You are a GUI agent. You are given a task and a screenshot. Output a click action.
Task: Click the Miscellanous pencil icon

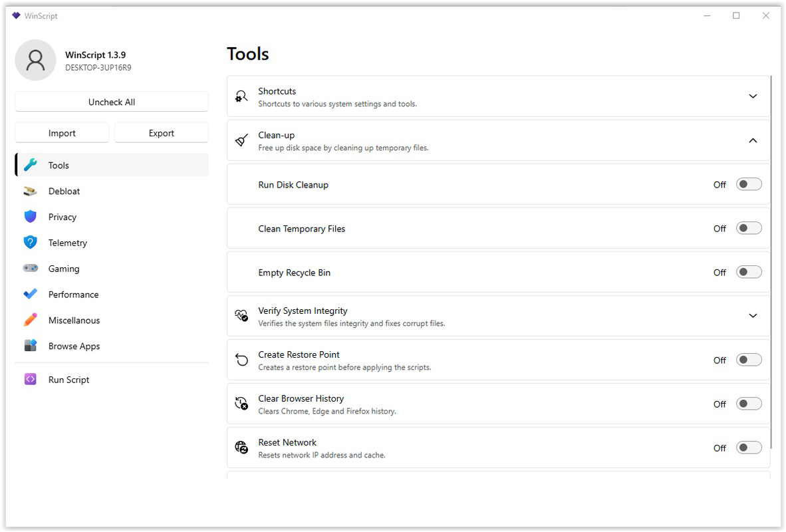click(x=30, y=320)
